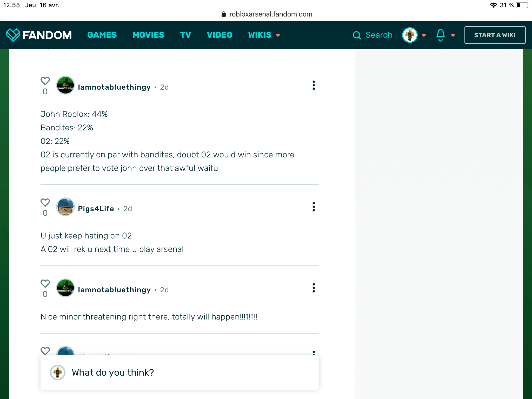The width and height of the screenshot is (532, 399).
Task: Click the Fandom logo
Action: click(x=39, y=35)
